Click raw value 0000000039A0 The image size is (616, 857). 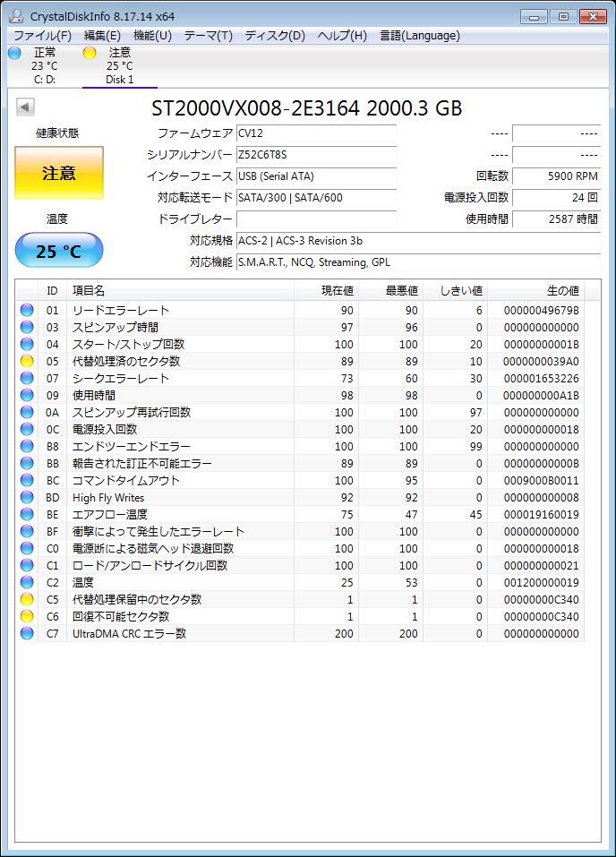(x=541, y=361)
